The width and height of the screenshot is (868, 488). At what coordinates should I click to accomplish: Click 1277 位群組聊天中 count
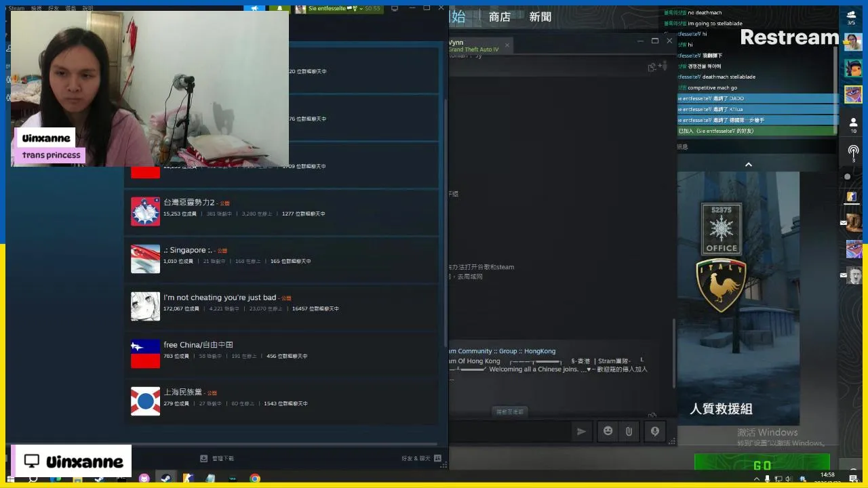[x=303, y=213]
